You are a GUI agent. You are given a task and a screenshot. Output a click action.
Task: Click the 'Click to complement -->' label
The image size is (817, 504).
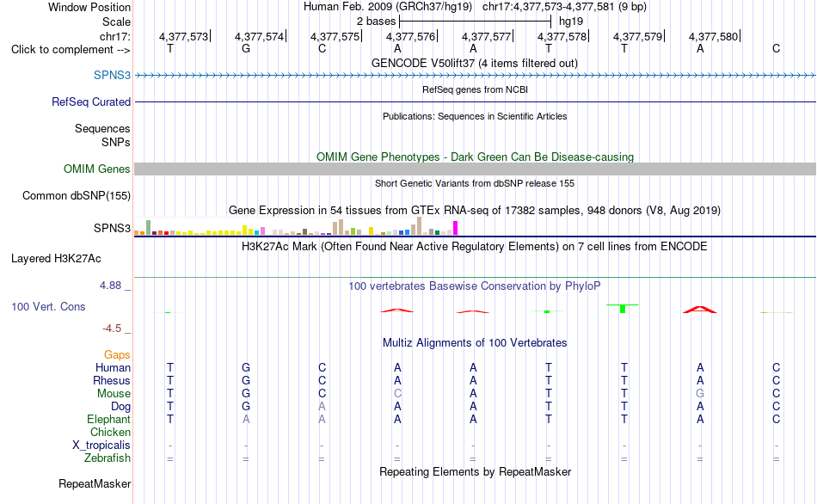click(x=71, y=50)
